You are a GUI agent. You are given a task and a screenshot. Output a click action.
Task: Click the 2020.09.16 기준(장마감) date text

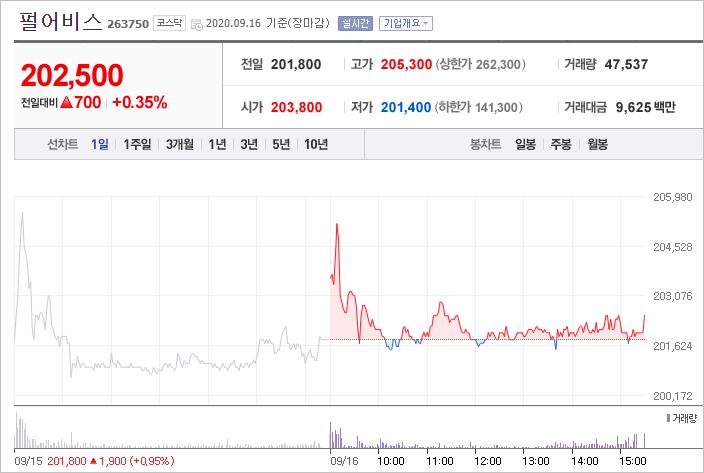(x=268, y=23)
